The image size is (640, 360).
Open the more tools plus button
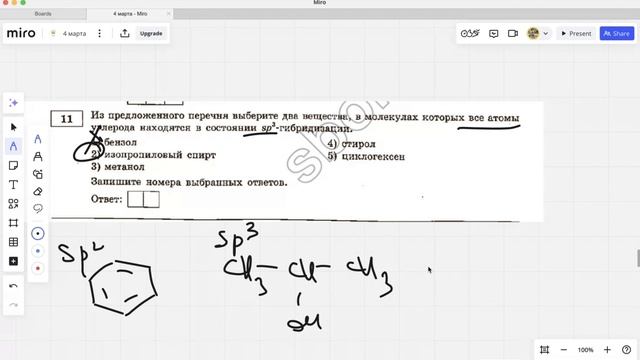[x=13, y=261]
